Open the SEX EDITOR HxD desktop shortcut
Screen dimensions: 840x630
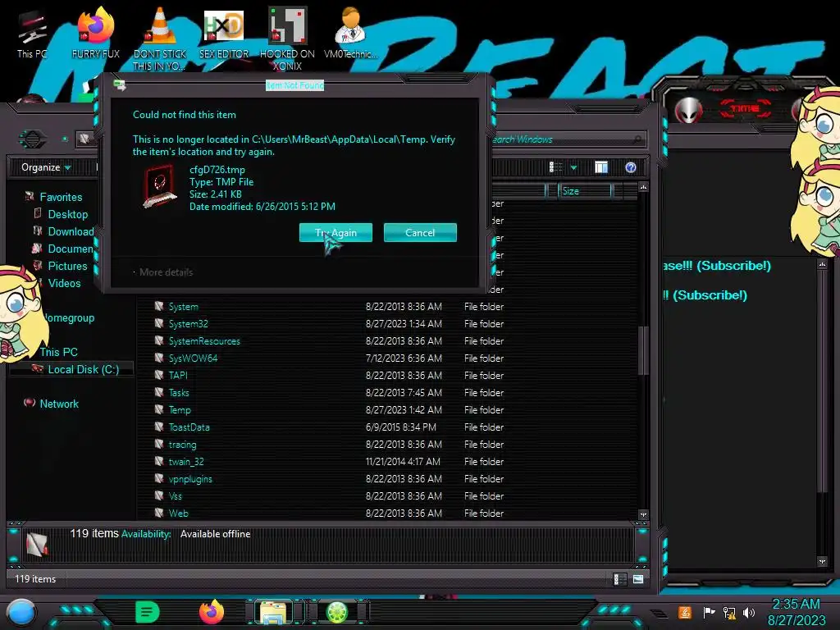(x=224, y=33)
